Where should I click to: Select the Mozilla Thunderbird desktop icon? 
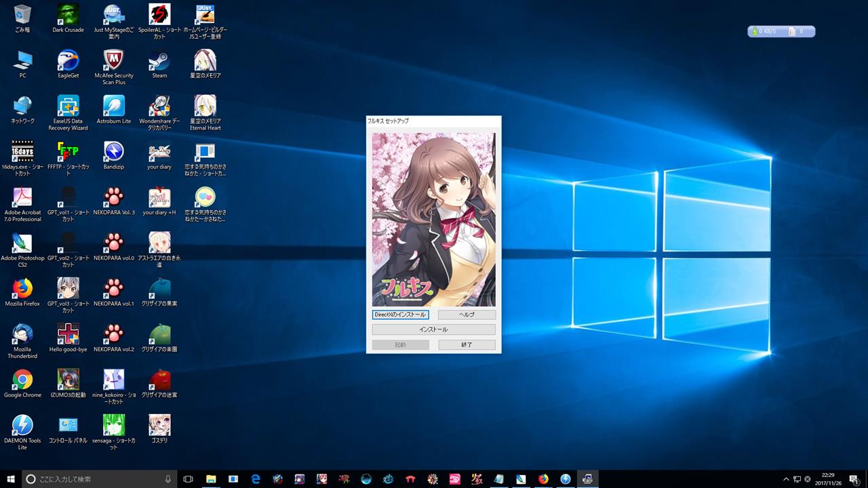pyautogui.click(x=22, y=341)
